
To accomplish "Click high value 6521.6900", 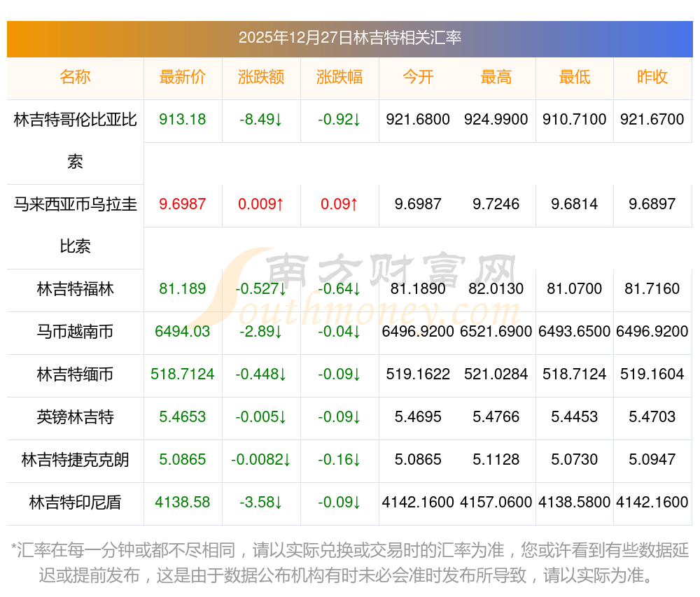I will [x=496, y=332].
